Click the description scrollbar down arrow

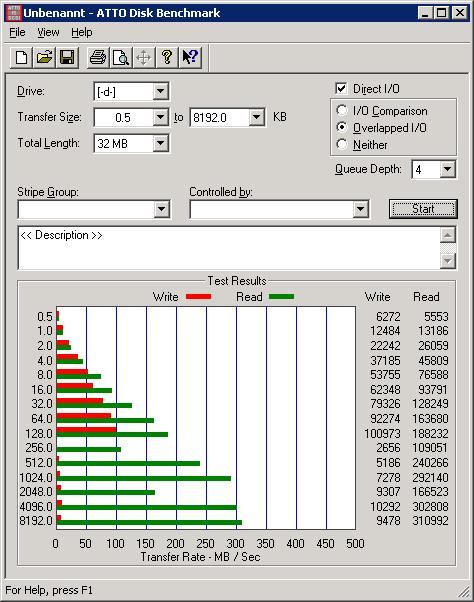click(448, 261)
